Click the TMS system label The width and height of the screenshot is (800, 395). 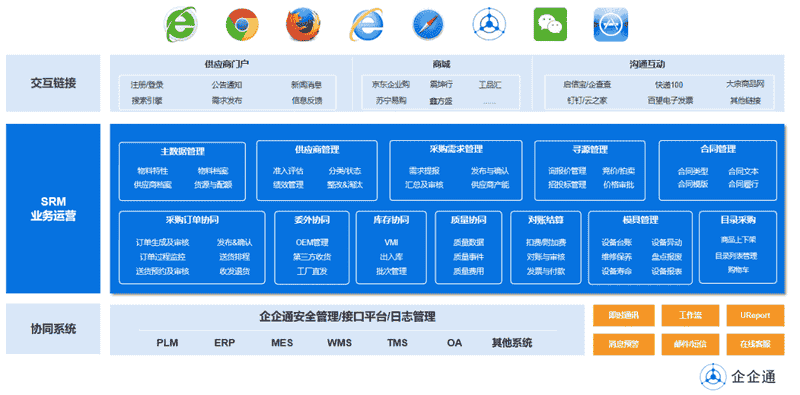pos(397,342)
